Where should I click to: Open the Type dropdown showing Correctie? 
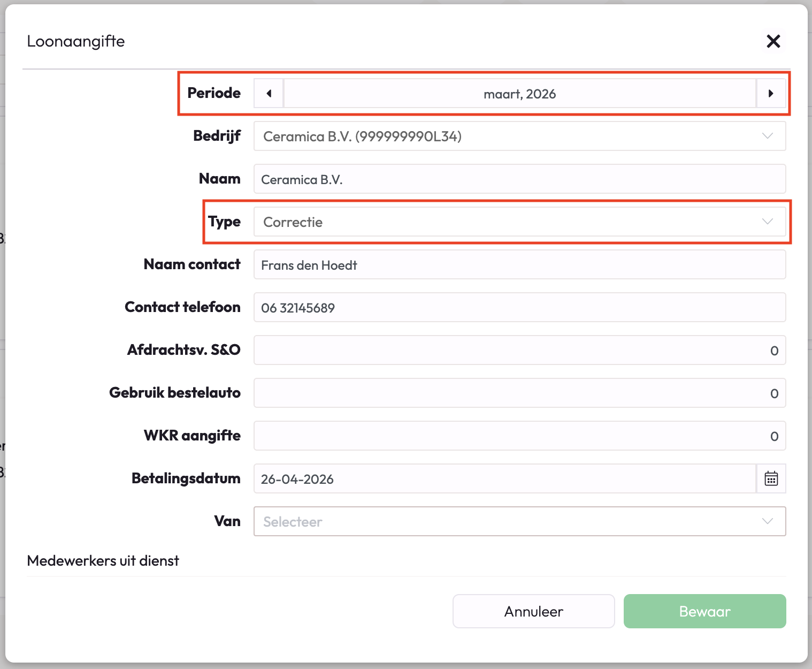519,222
